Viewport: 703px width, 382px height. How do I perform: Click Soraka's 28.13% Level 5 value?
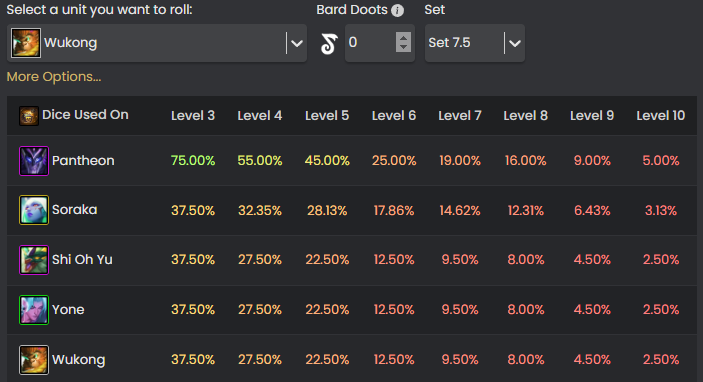coord(327,210)
